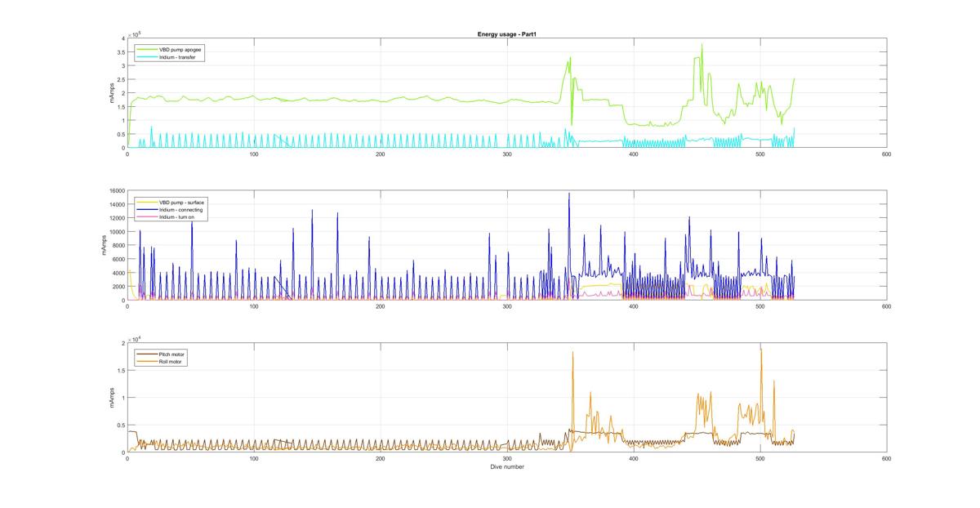Select the 'Pitch motor' legend entry
980x508 pixels.
coord(173,354)
